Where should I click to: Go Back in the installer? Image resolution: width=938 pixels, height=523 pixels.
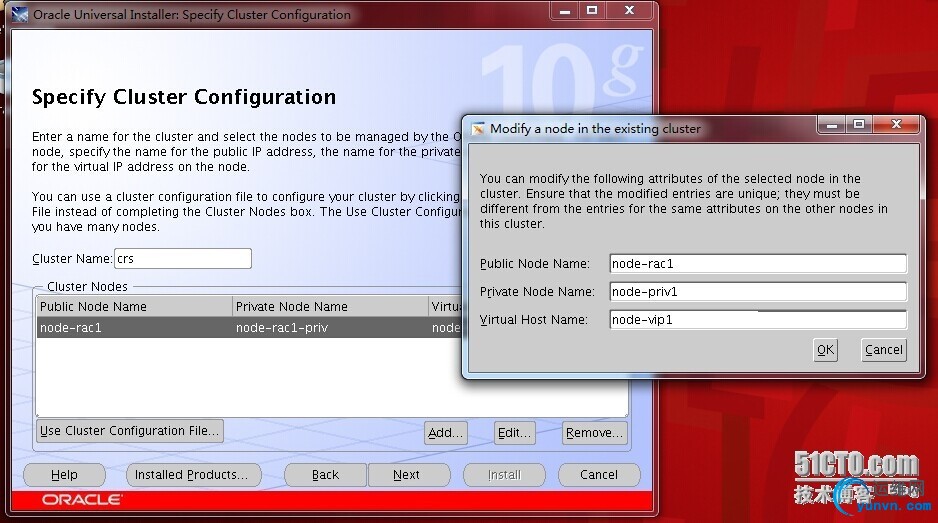(325, 475)
